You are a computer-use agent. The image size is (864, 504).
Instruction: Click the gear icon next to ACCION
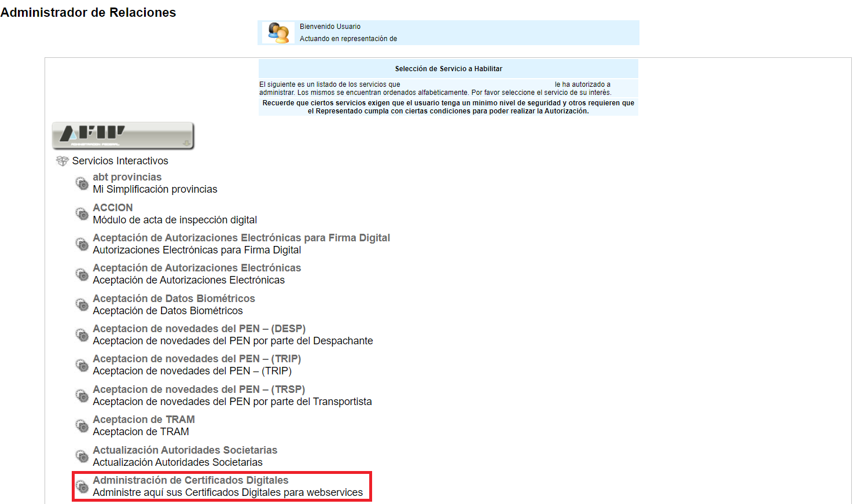click(82, 214)
